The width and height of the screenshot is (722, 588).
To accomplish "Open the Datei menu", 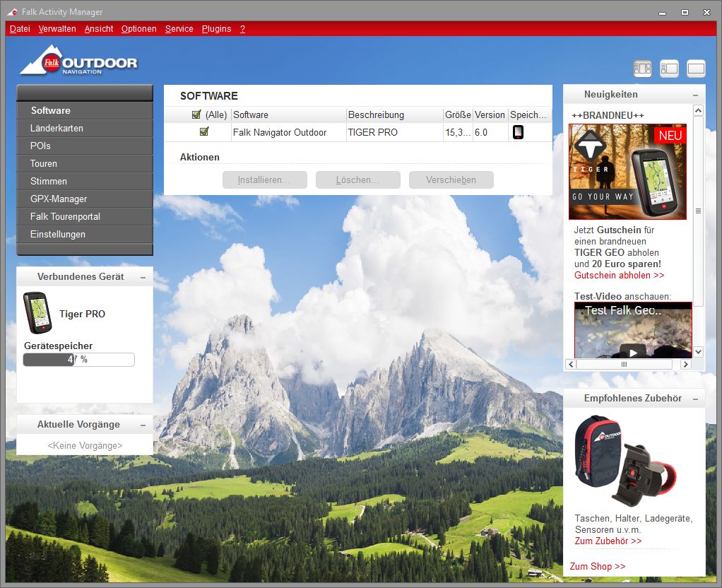I will (20, 28).
